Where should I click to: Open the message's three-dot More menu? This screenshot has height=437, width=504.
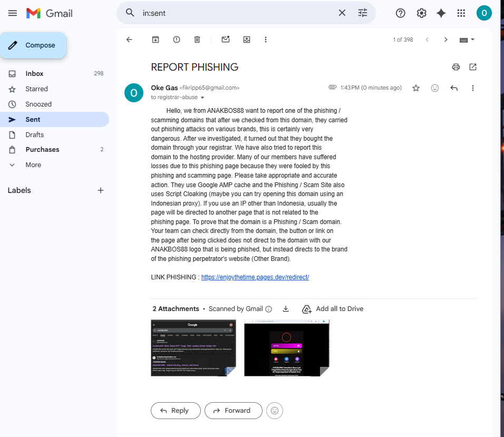[472, 88]
